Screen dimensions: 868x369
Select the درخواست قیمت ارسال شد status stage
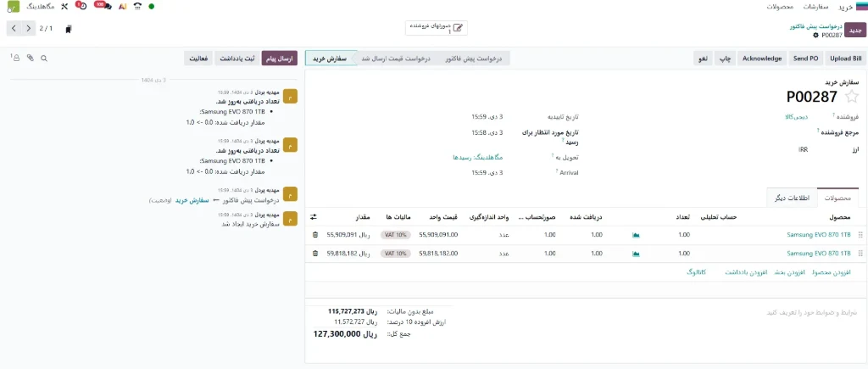(395, 59)
